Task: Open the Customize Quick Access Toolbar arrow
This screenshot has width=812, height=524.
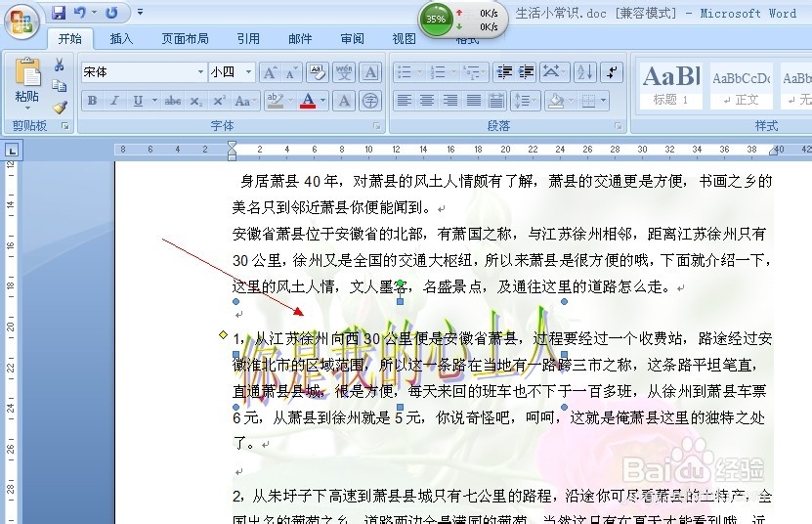Action: point(140,12)
